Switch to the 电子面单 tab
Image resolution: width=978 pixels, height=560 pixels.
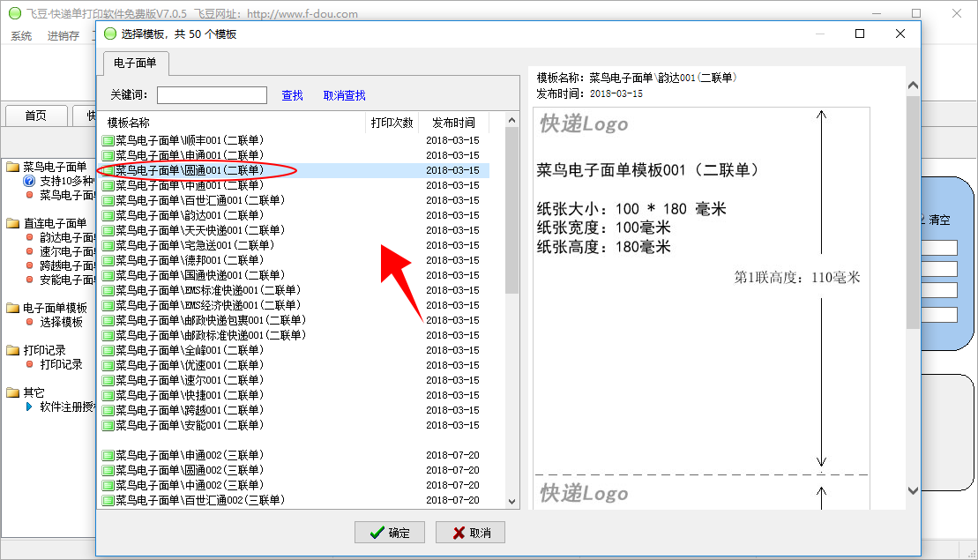tap(135, 63)
